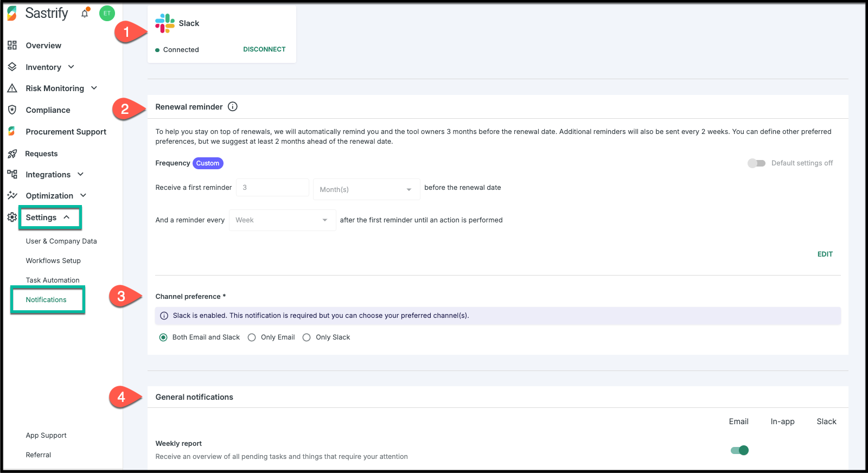Screen dimensions: 868x473
Task: Click the Optimization sparkle icon
Action: click(x=12, y=195)
